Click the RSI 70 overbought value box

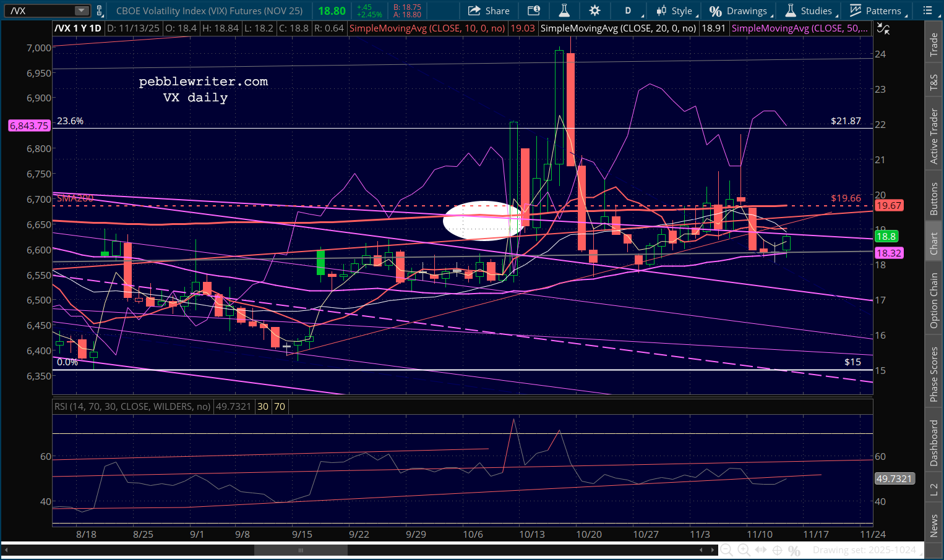[280, 407]
